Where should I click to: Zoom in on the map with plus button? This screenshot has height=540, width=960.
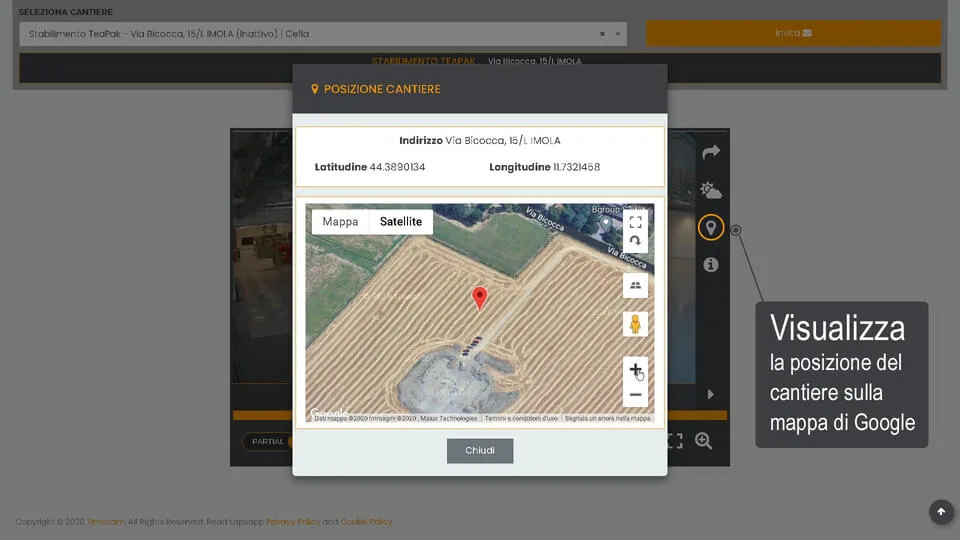click(635, 369)
